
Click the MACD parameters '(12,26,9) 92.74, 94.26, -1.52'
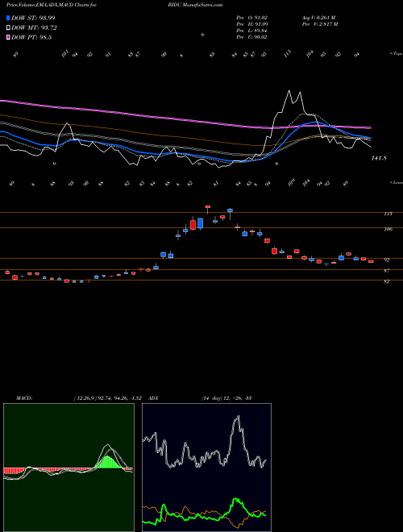pyautogui.click(x=108, y=398)
